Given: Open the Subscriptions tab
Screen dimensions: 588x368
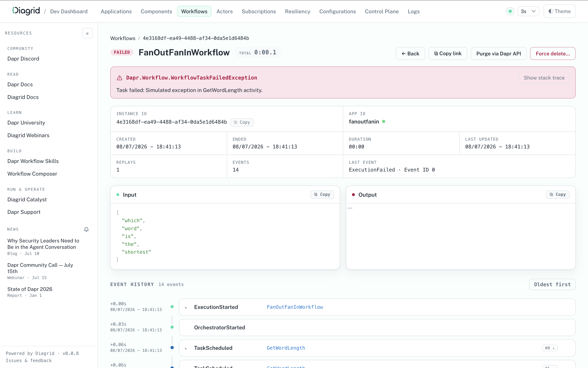Looking at the screenshot, I should pyautogui.click(x=258, y=11).
